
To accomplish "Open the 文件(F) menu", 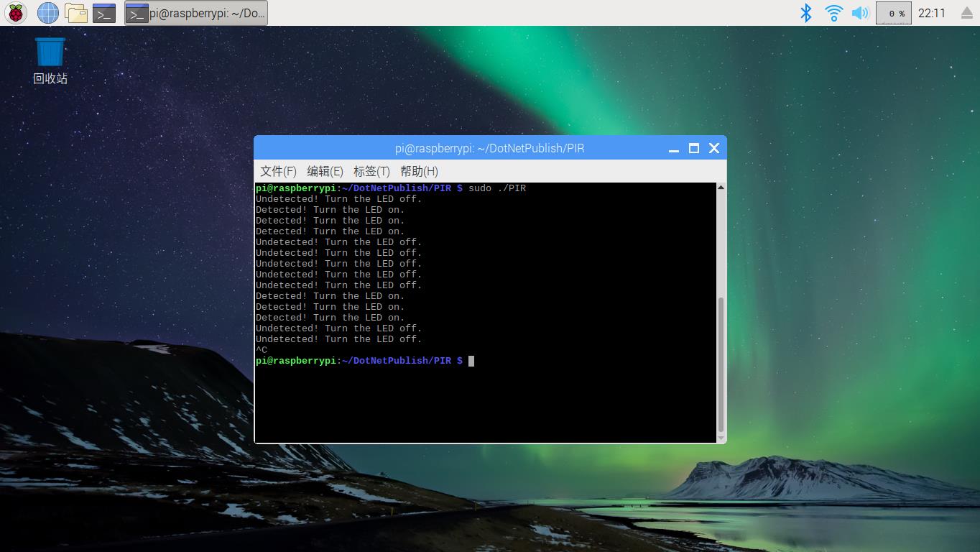I will click(278, 171).
